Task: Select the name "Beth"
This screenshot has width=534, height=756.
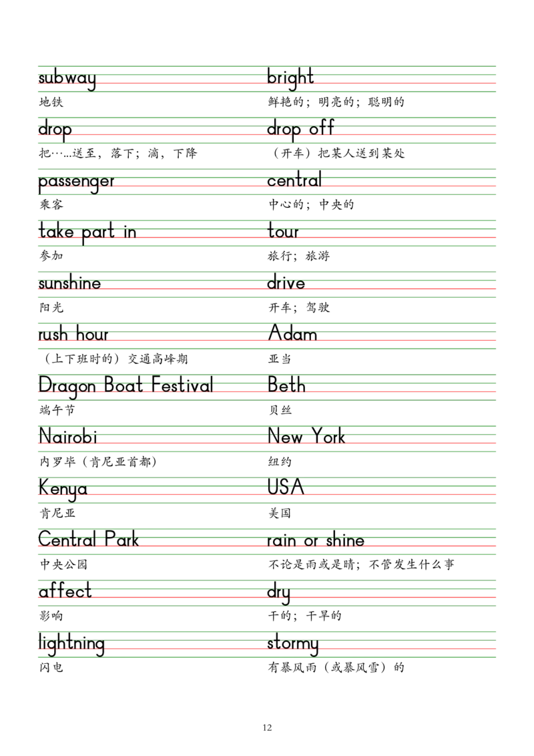Action: click(x=286, y=385)
